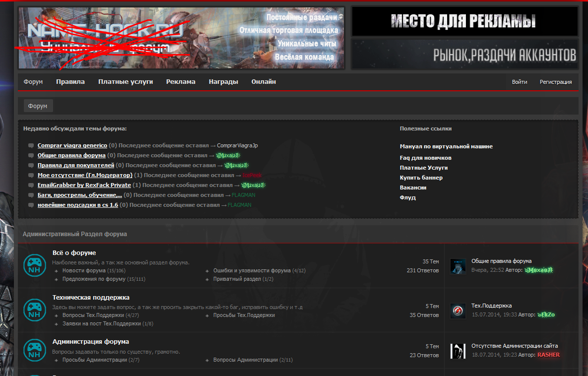Open subforum Новости форума
Screen dimensions: 588x376
coord(84,271)
